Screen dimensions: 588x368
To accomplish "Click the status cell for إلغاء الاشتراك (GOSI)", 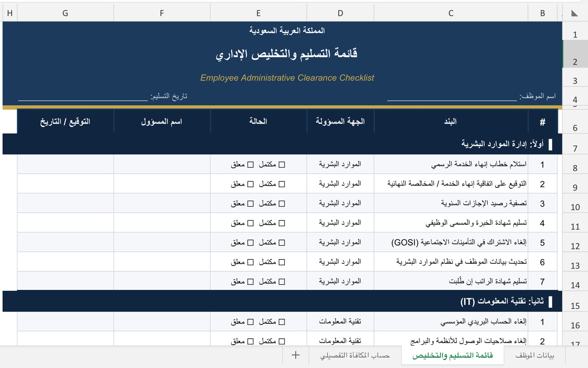I will point(258,242).
